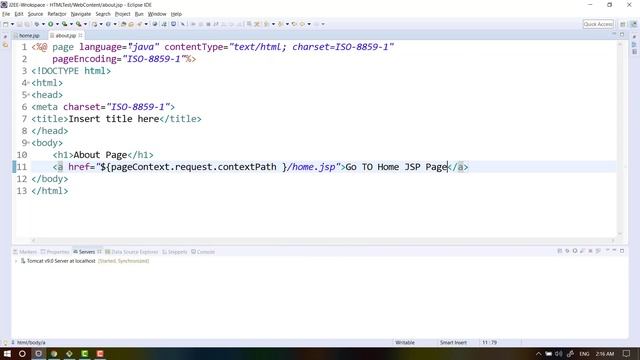
Task: Minimize the Servers panel
Action: (x=614, y=251)
